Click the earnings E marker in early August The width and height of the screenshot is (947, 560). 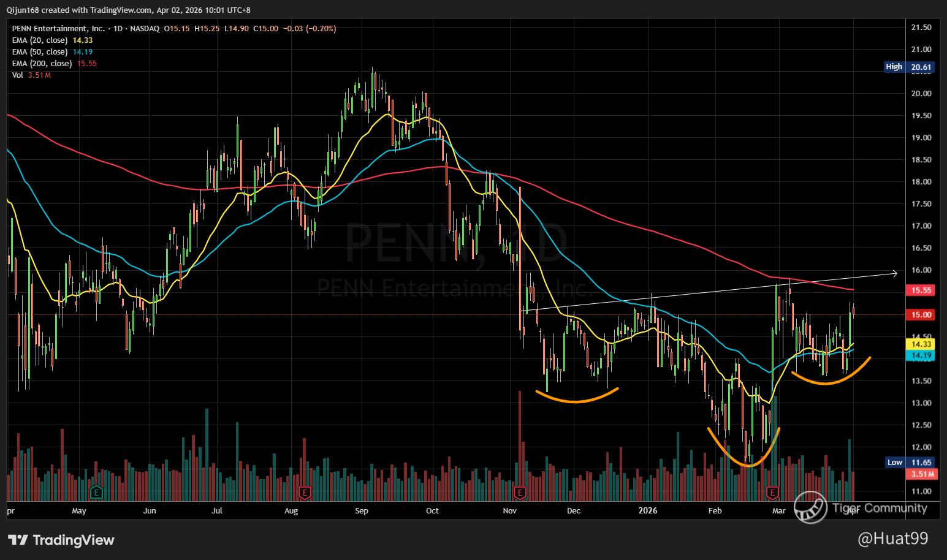305,492
